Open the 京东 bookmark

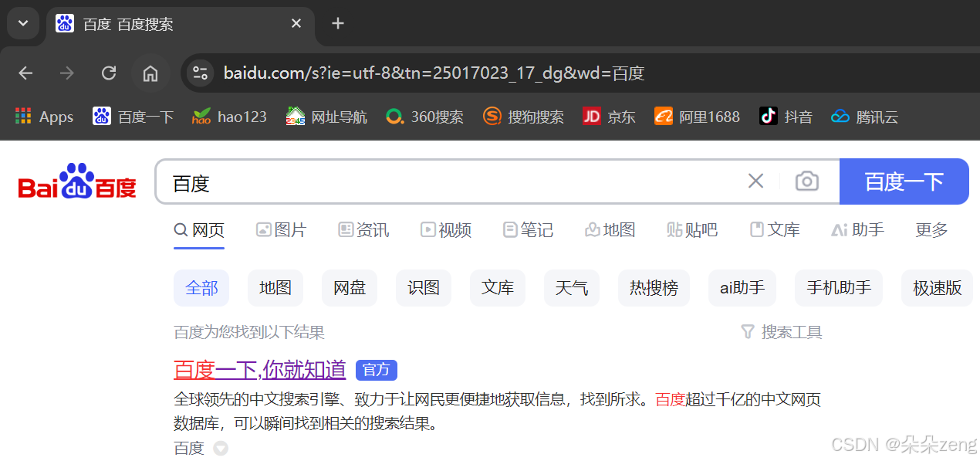tap(609, 117)
